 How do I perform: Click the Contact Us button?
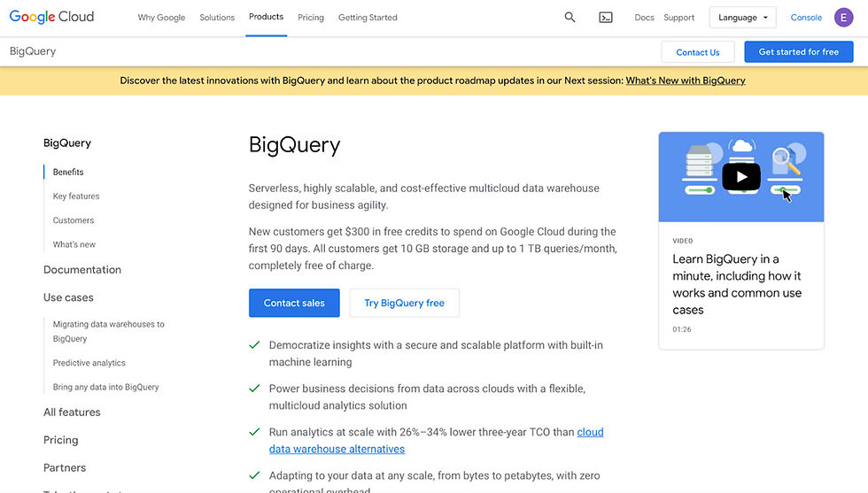coord(698,52)
